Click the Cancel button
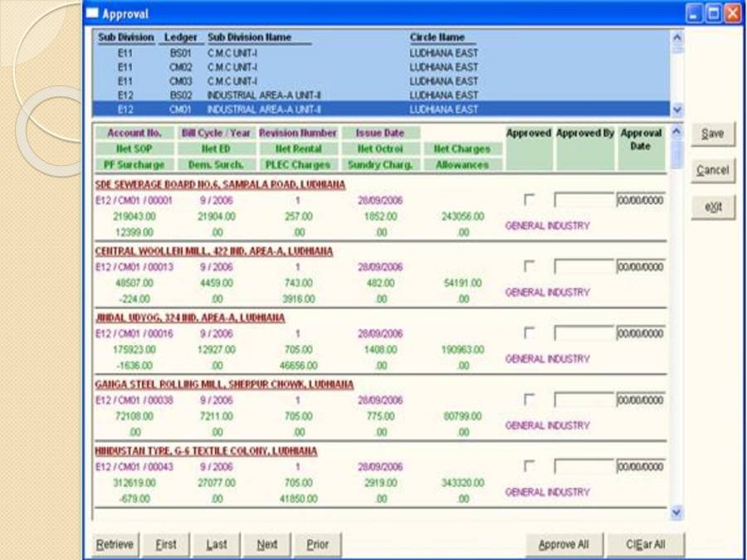This screenshot has height=560, width=747. tap(712, 170)
